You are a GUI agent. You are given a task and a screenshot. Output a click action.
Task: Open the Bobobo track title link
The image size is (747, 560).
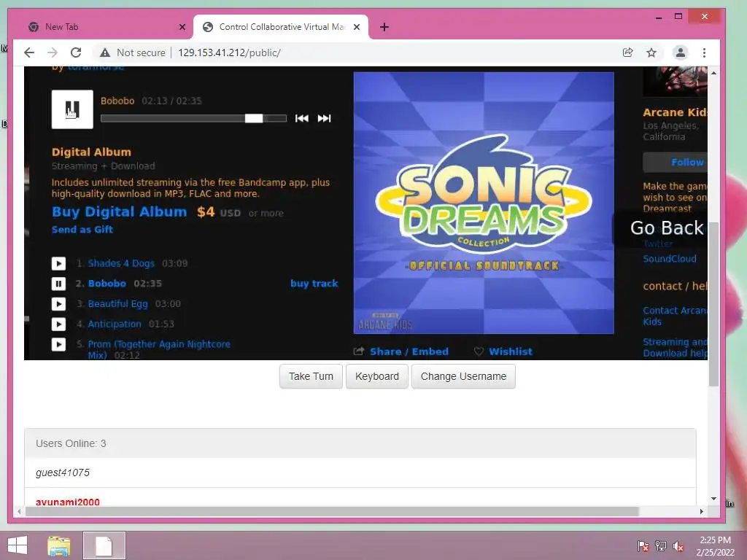point(107,284)
